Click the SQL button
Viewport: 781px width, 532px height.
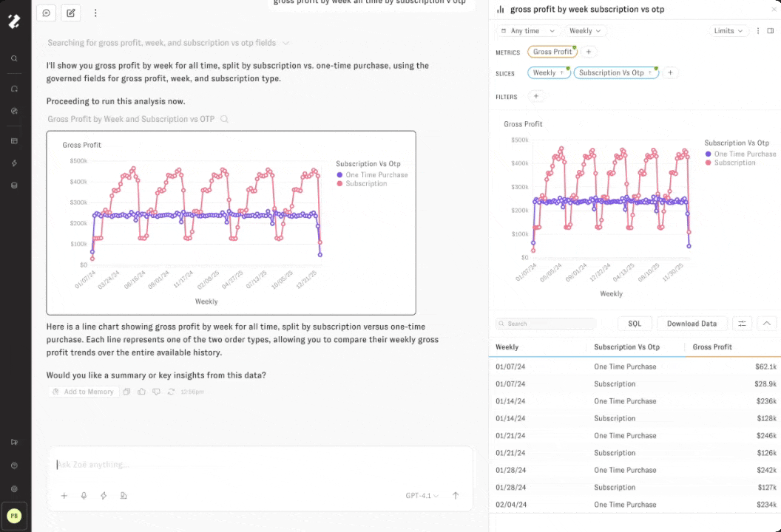click(x=635, y=324)
